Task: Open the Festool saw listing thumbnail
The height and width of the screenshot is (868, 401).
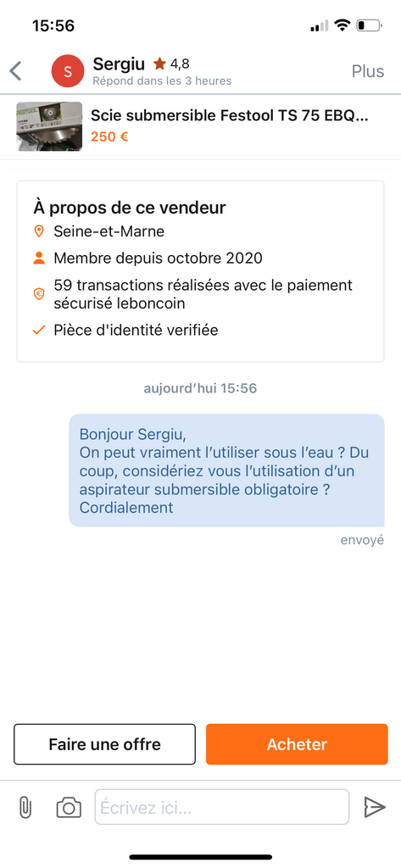Action: (49, 126)
